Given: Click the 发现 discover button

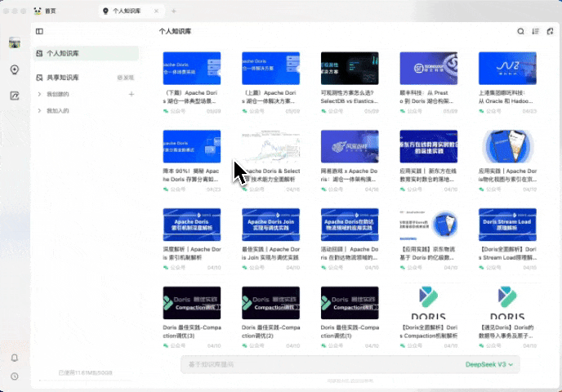Looking at the screenshot, I should [x=126, y=78].
